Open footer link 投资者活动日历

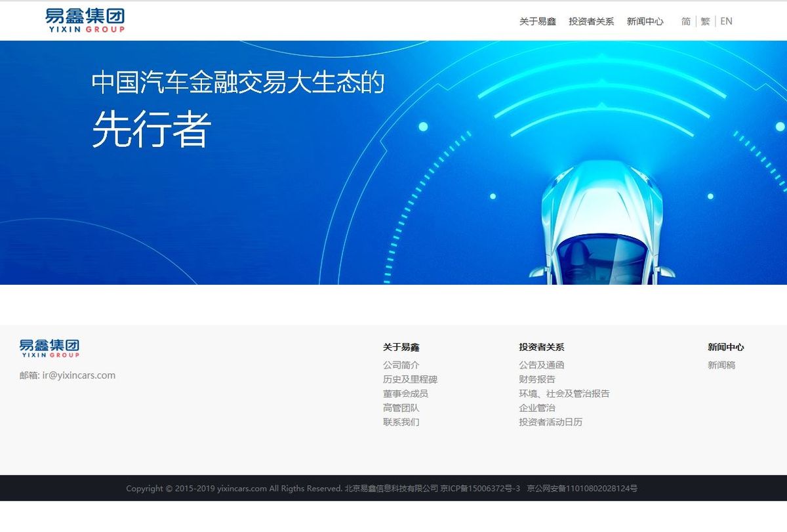(550, 422)
